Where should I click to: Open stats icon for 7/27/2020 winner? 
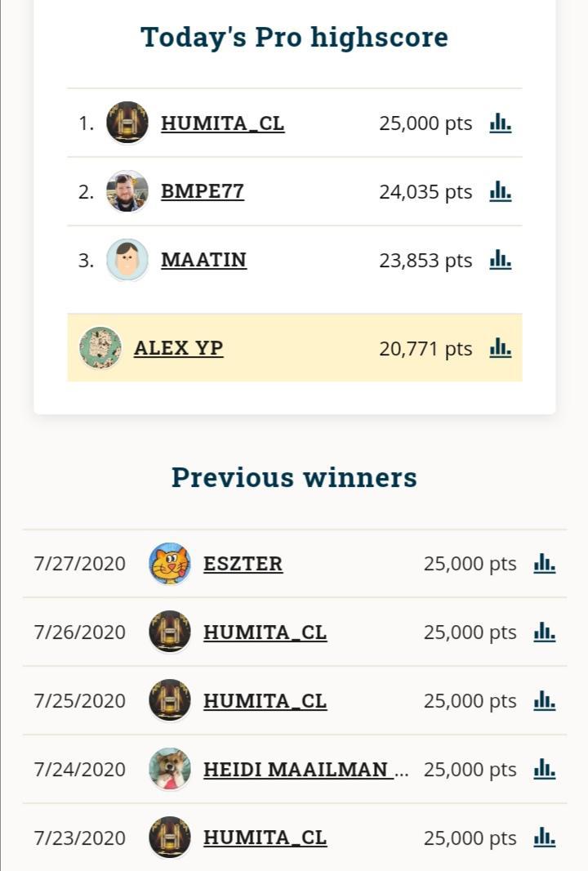(545, 564)
